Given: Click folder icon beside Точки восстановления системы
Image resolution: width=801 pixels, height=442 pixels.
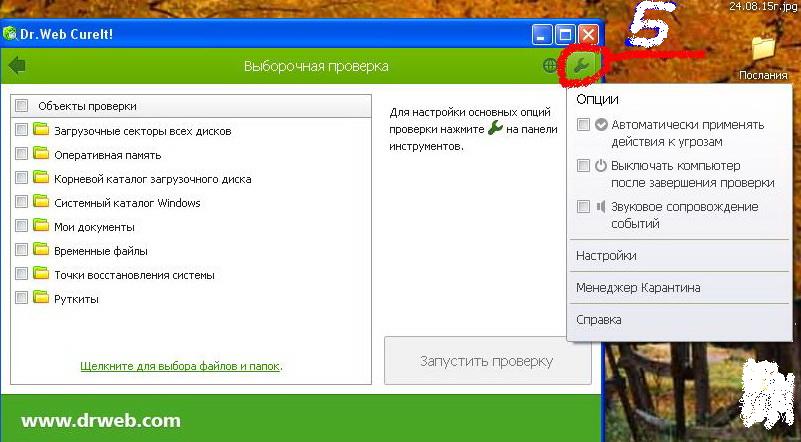Looking at the screenshot, I should pos(41,273).
